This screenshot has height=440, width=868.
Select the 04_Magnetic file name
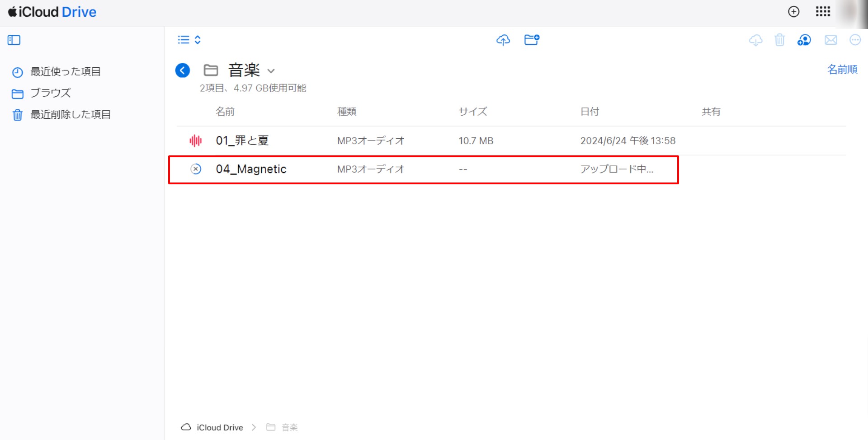(x=251, y=169)
